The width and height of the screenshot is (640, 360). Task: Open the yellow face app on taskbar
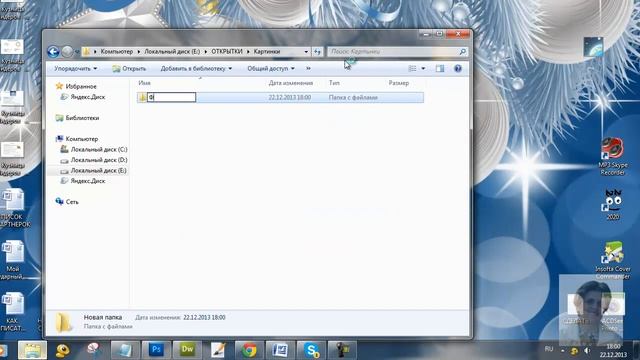pos(63,350)
